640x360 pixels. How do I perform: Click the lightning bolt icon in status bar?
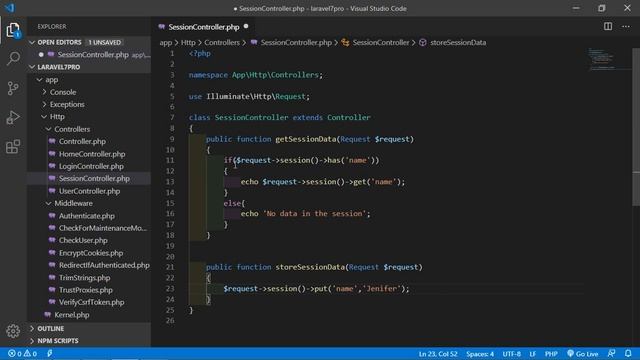pyautogui.click(x=50, y=353)
